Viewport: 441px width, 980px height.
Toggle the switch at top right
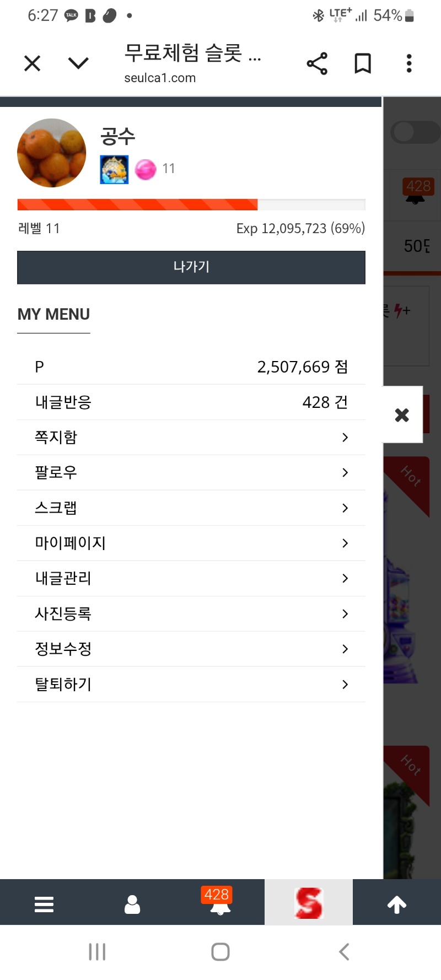click(x=415, y=132)
